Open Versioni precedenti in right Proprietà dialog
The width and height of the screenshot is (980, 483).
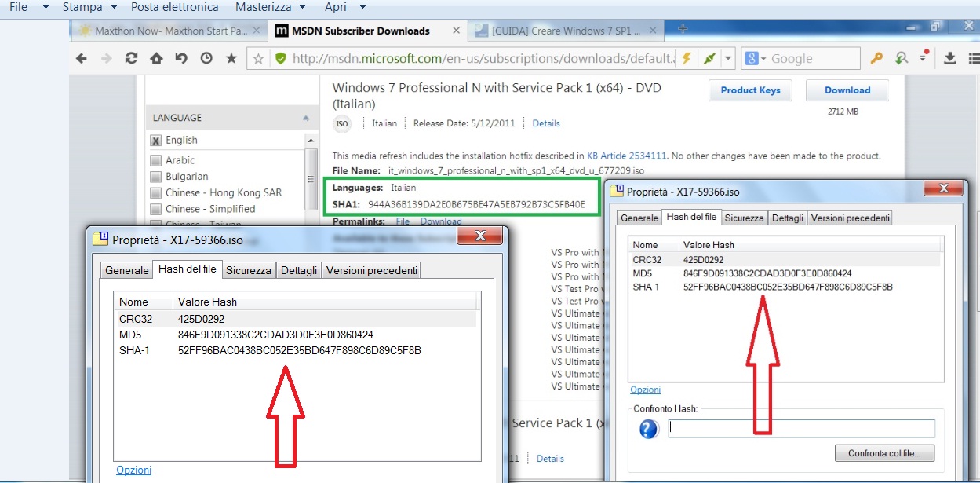850,218
